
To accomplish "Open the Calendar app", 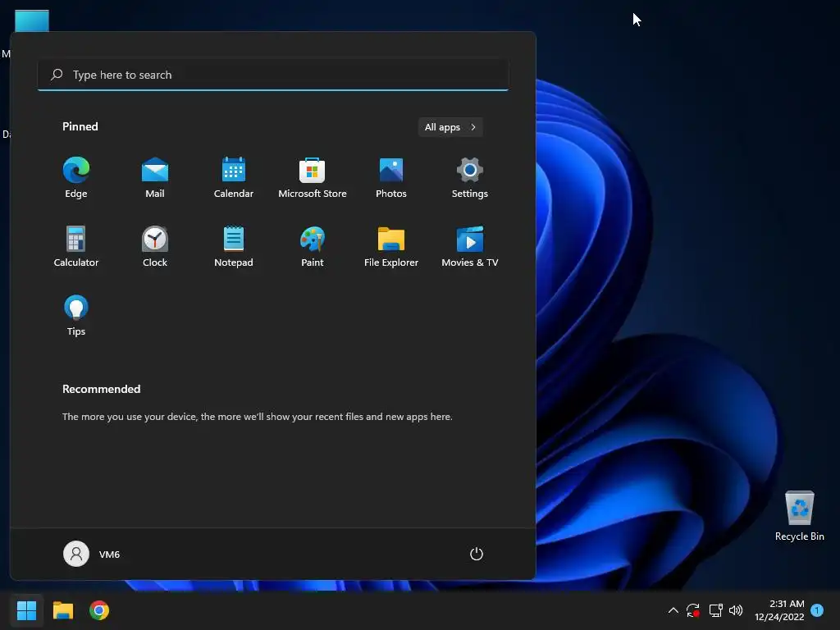I will click(234, 178).
